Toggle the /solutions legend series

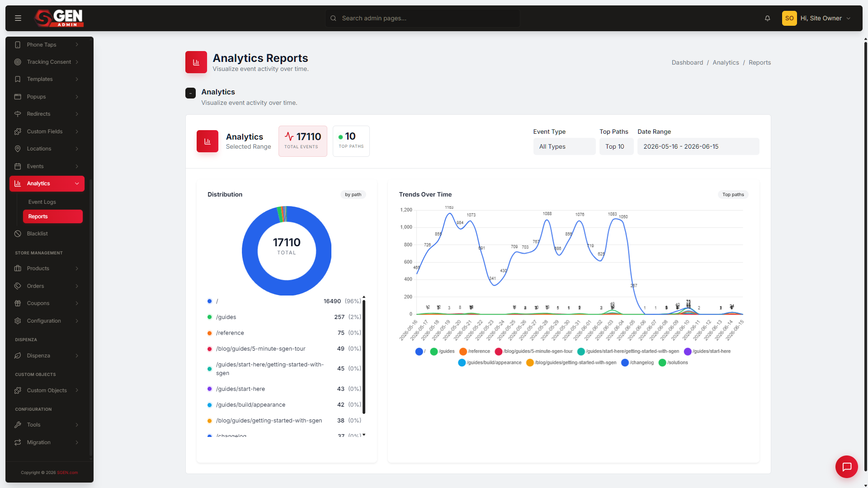pos(673,363)
